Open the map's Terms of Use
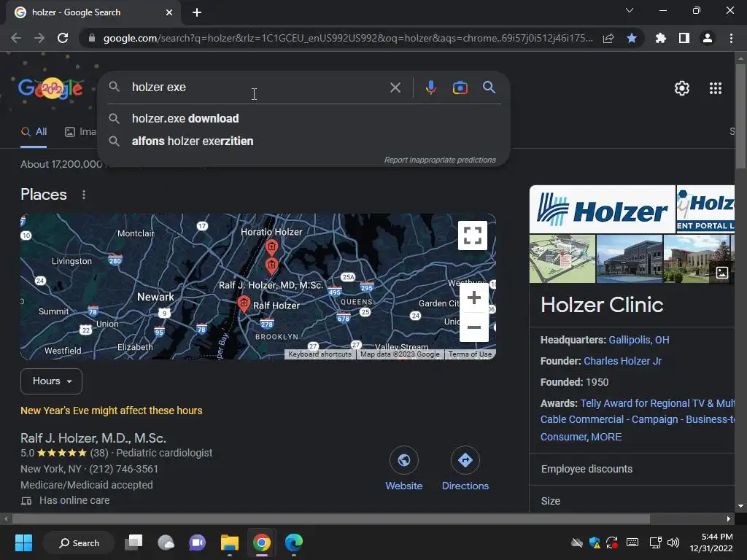 point(471,354)
